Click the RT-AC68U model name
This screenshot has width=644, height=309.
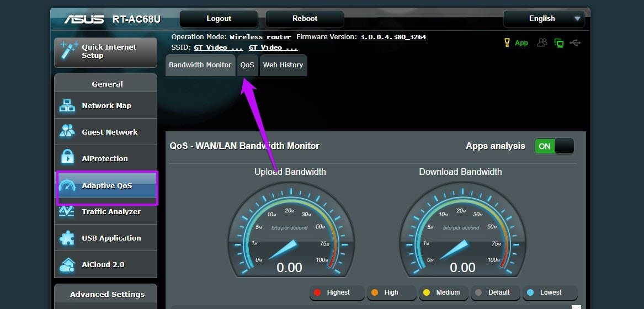coord(136,19)
